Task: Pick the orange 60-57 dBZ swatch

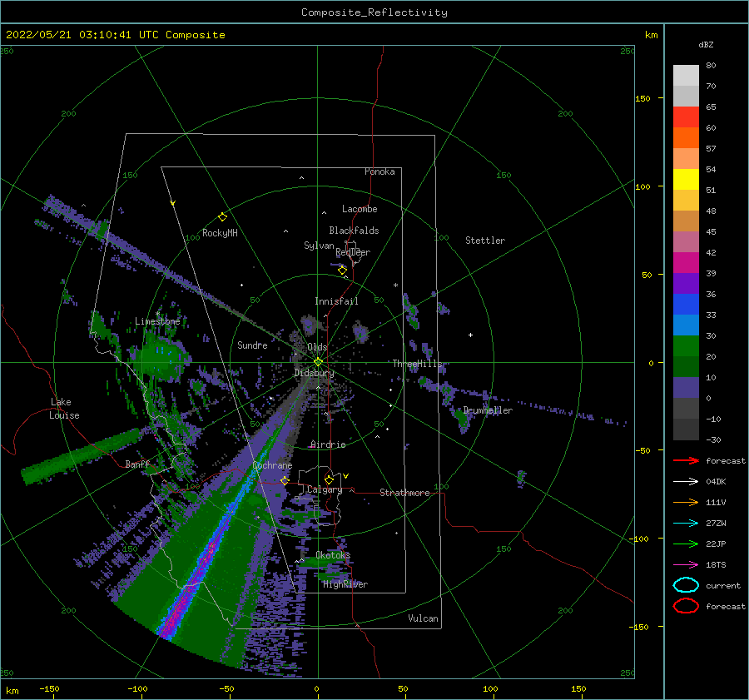Action: point(686,138)
